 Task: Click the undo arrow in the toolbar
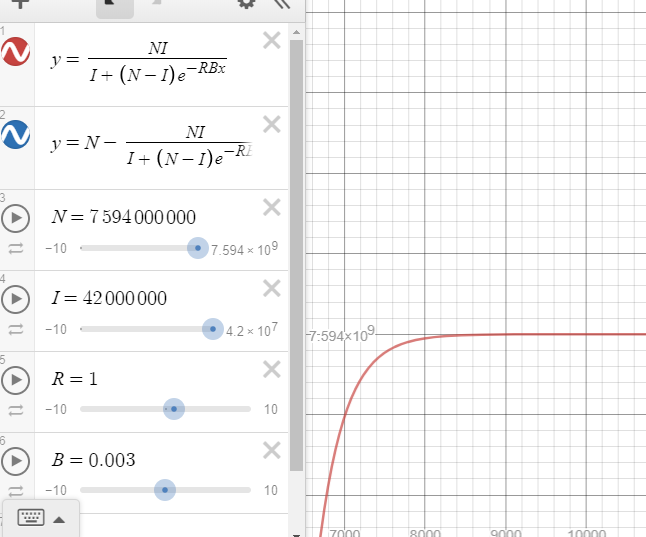tap(113, 5)
